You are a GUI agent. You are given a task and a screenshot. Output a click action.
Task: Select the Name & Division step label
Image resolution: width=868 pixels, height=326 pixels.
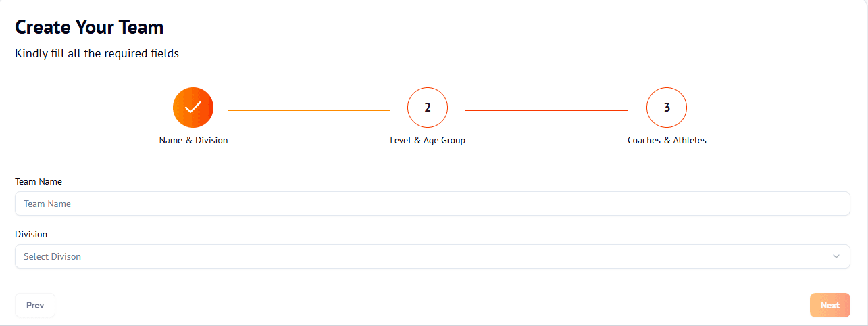[x=193, y=141]
